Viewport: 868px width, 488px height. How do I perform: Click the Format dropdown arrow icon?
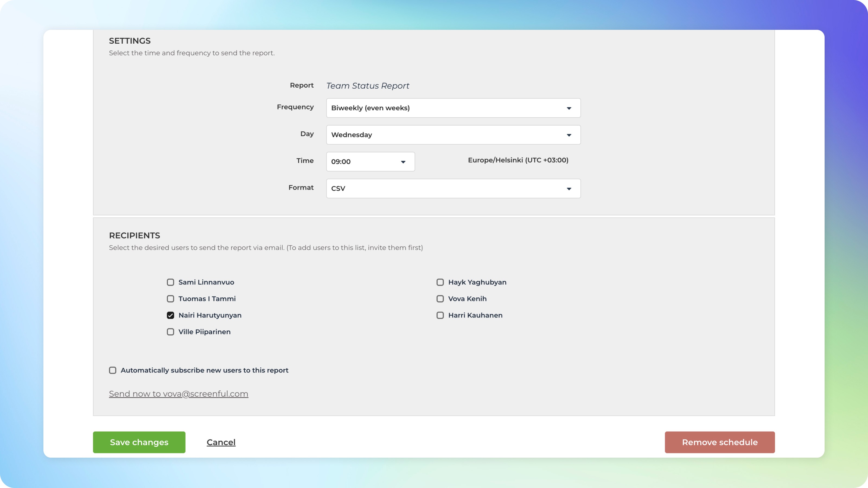pyautogui.click(x=569, y=189)
